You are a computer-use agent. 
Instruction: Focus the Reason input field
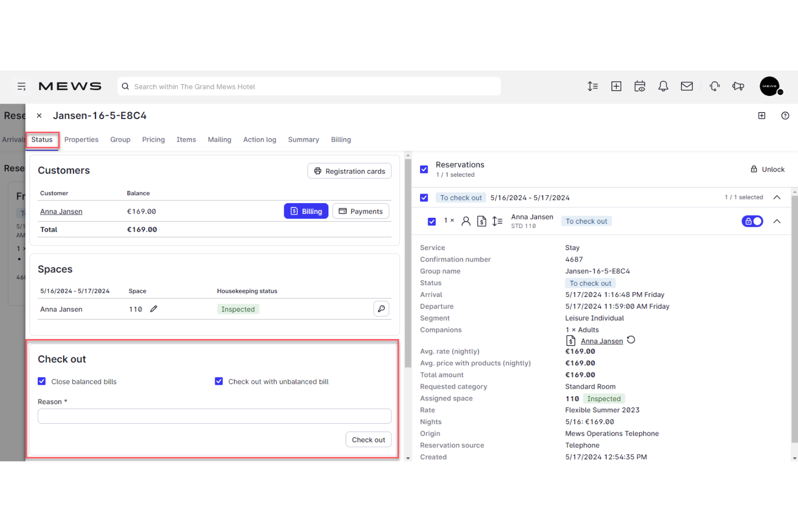tap(215, 416)
